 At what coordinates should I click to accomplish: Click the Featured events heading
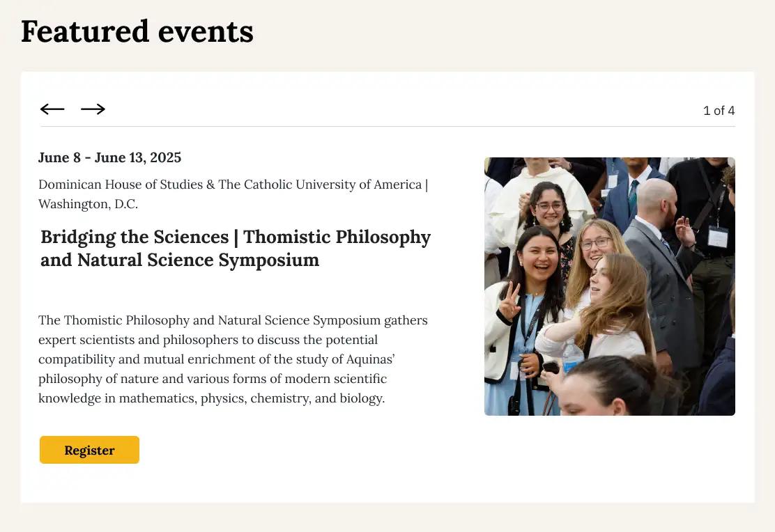(137, 31)
